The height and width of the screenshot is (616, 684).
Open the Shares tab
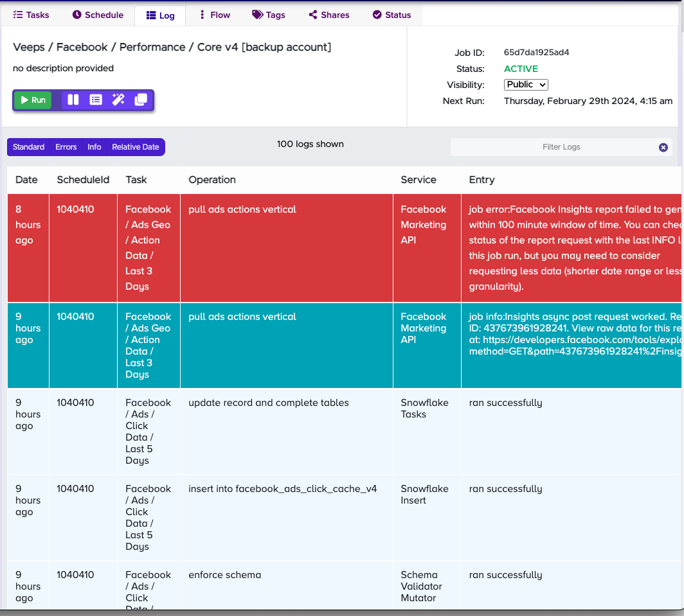point(328,15)
